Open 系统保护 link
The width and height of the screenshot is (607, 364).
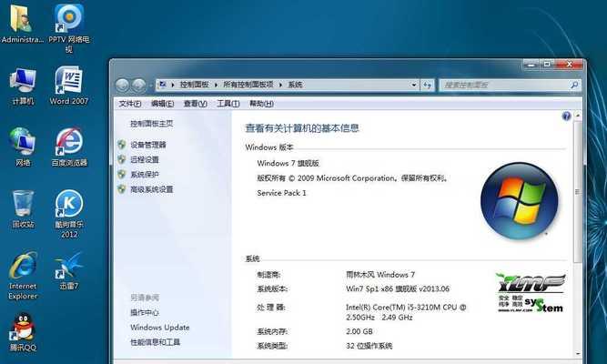click(145, 174)
